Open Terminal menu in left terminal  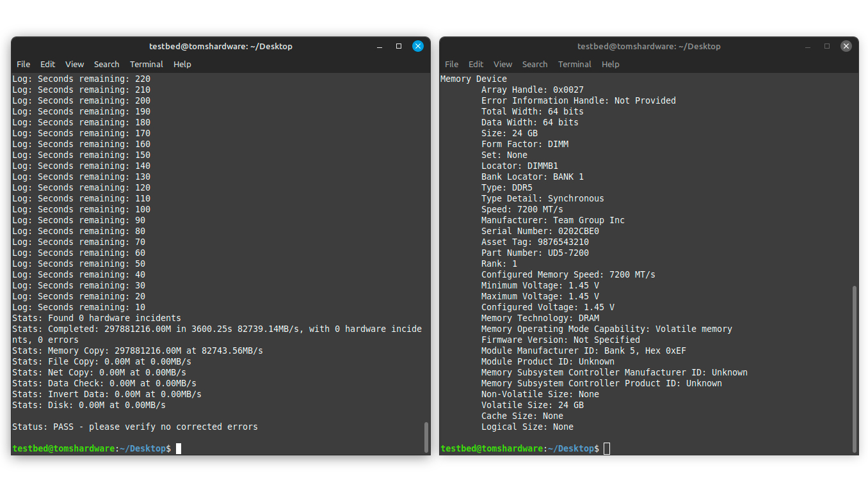point(147,64)
